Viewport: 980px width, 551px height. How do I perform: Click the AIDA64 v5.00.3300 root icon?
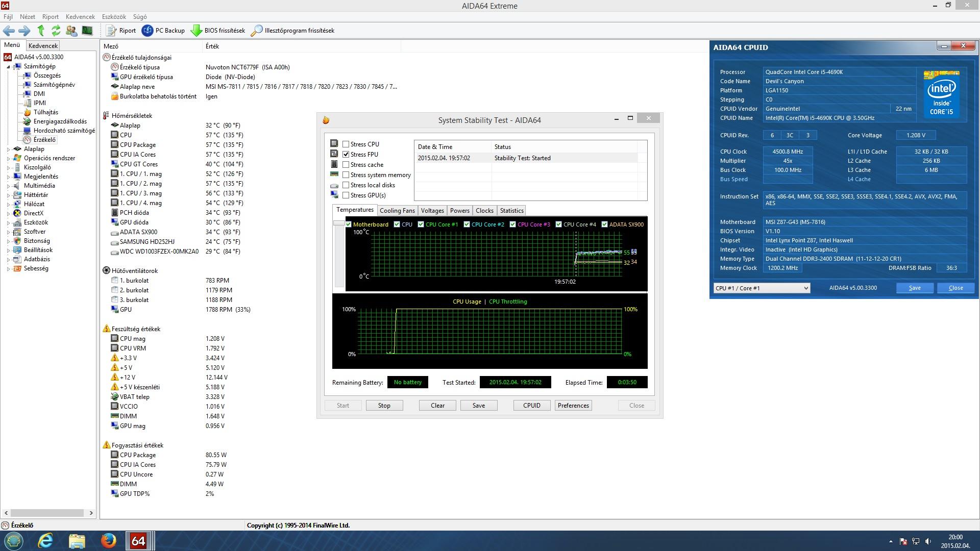point(8,57)
